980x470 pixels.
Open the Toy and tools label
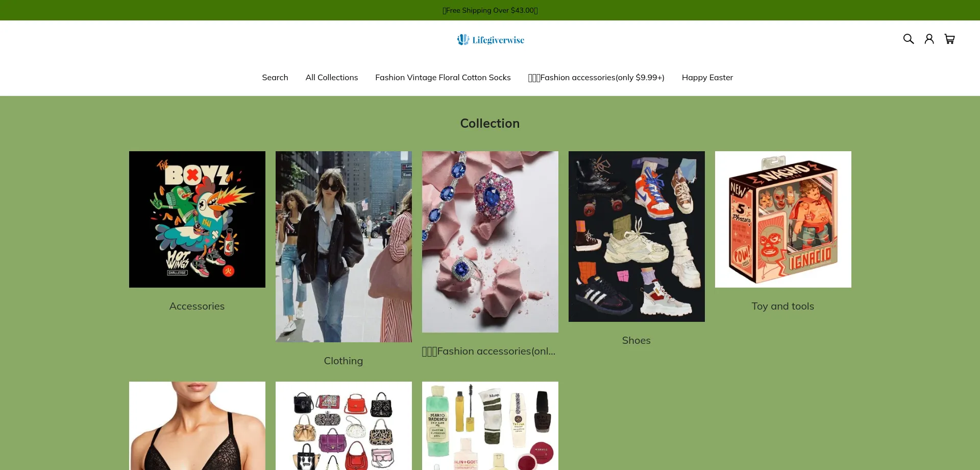coord(783,306)
